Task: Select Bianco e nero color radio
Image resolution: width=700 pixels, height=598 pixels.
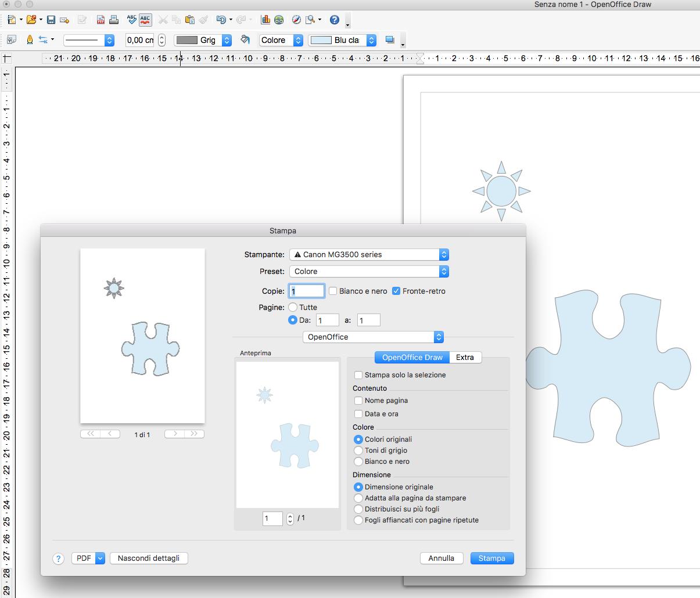Action: coord(358,462)
